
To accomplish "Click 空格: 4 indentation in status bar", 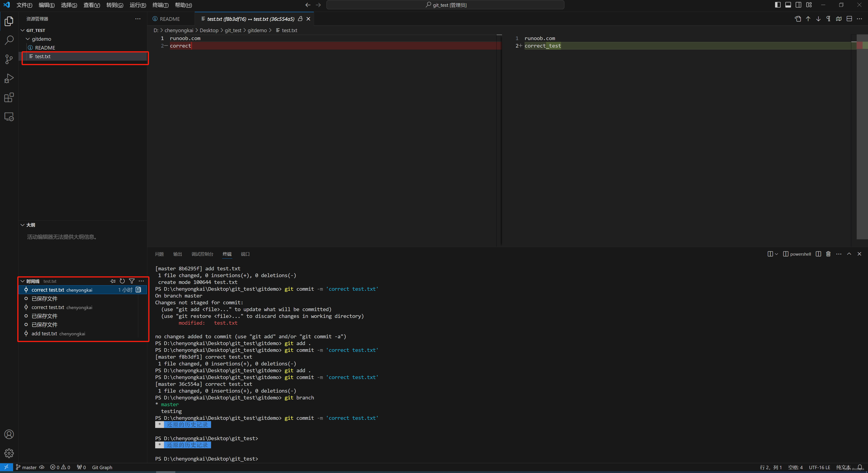I will point(795,467).
